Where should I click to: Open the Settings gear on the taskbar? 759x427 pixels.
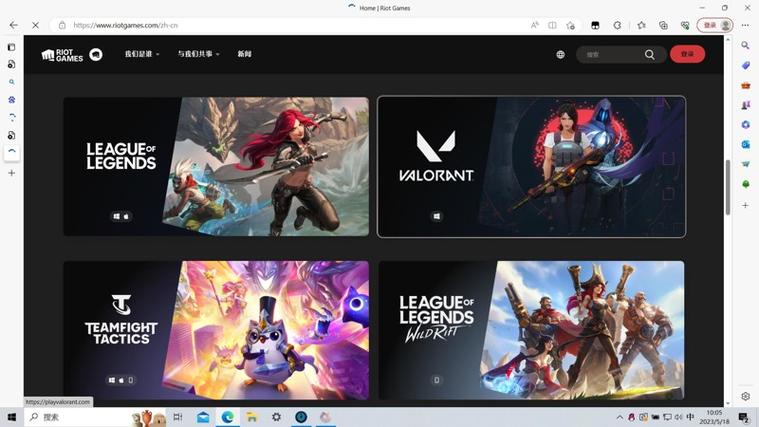point(276,417)
